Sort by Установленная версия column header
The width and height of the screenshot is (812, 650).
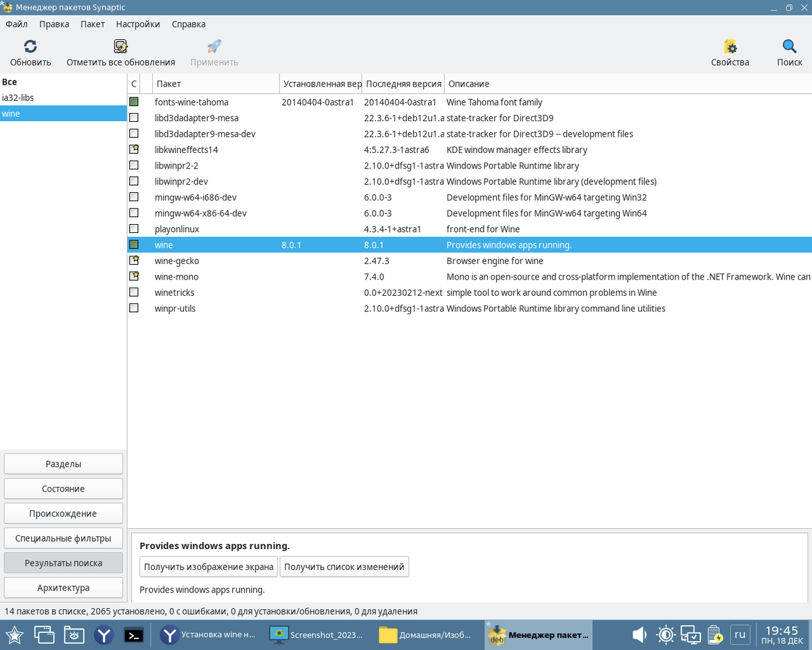pos(321,84)
